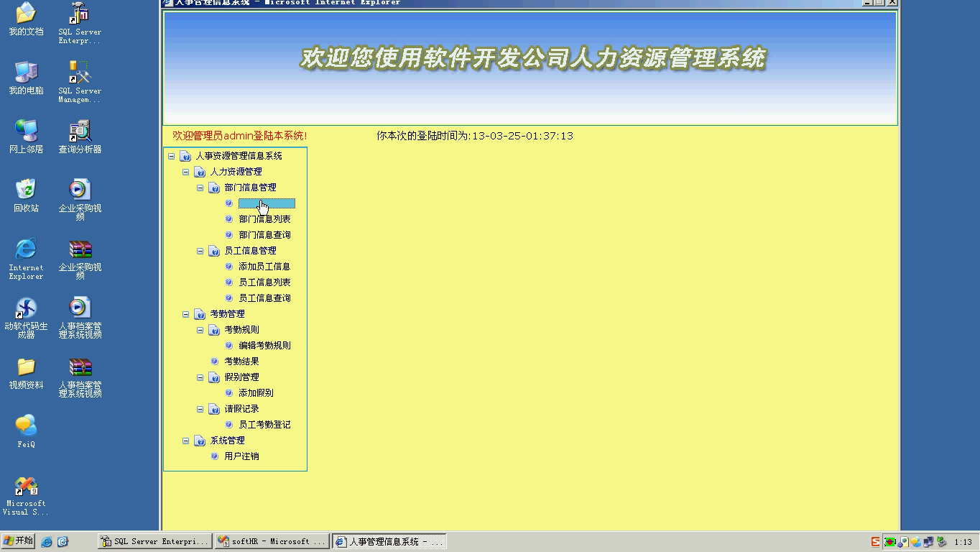Open the 添加员工信息 link
Viewport: 980px width, 552px height.
(264, 267)
